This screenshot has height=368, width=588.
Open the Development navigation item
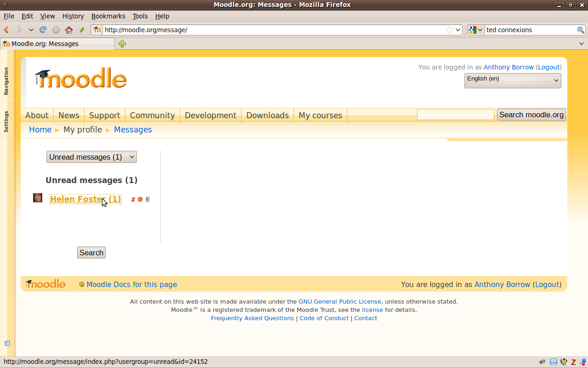coord(210,115)
